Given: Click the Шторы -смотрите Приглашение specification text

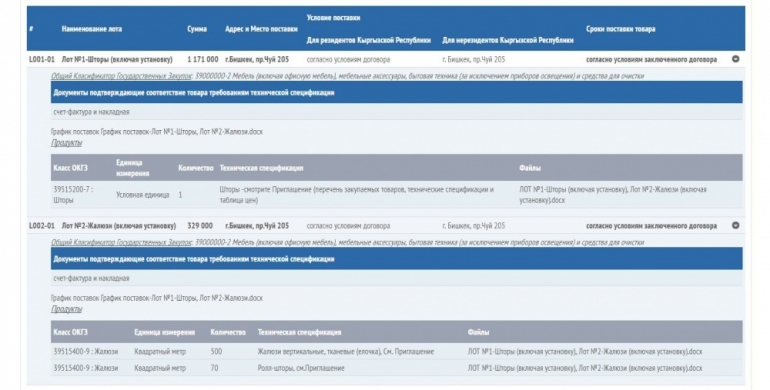Looking at the screenshot, I should tap(357, 195).
